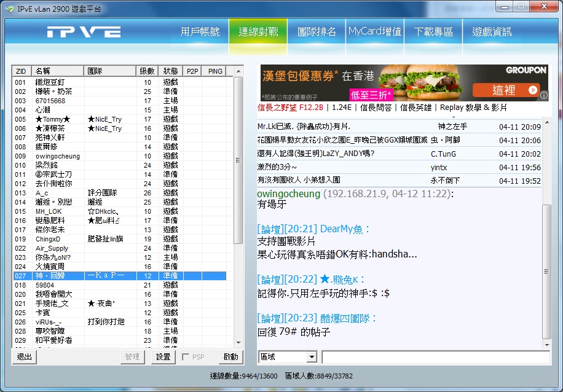563x392 pixels.
Task: Sort player list by PING column header
Action: click(x=215, y=71)
